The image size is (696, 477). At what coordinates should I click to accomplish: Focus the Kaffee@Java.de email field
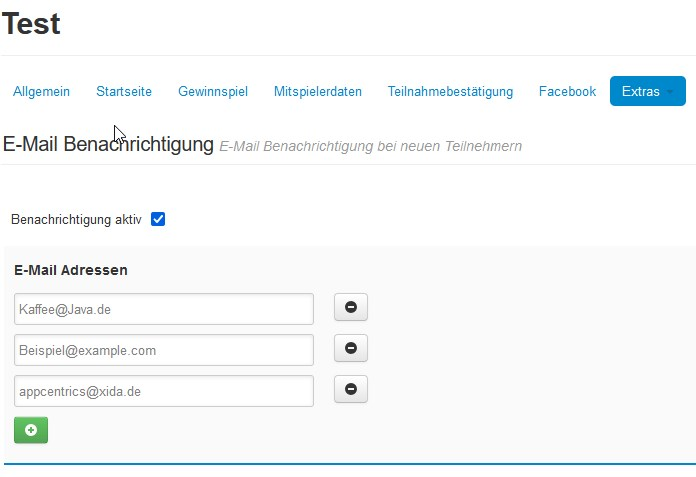point(164,309)
